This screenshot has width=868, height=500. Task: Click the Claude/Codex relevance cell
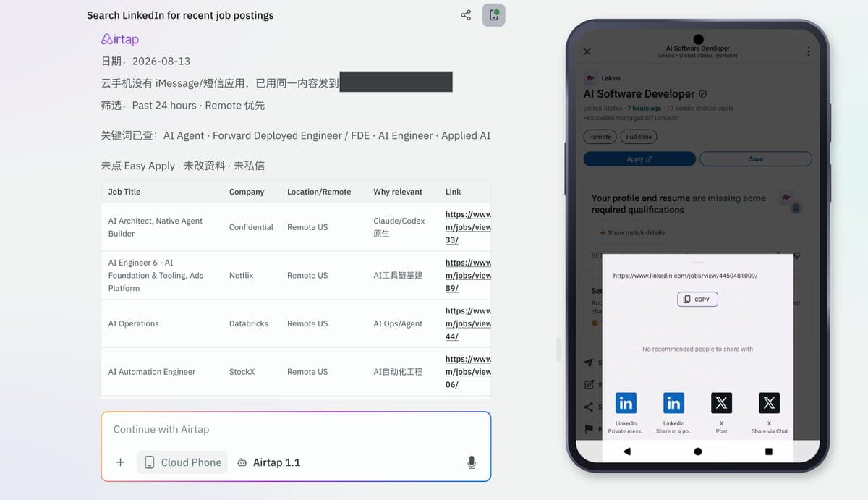click(x=399, y=227)
